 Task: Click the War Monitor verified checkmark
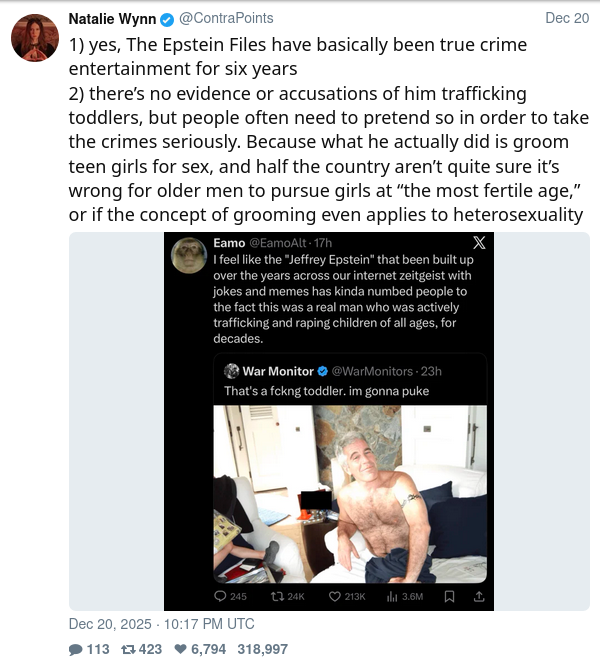coord(323,371)
